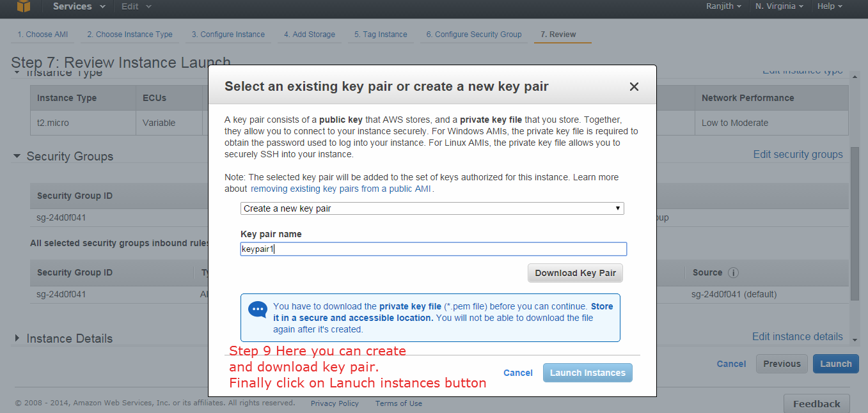Click the Source column info icon
The image size is (868, 413).
click(733, 272)
